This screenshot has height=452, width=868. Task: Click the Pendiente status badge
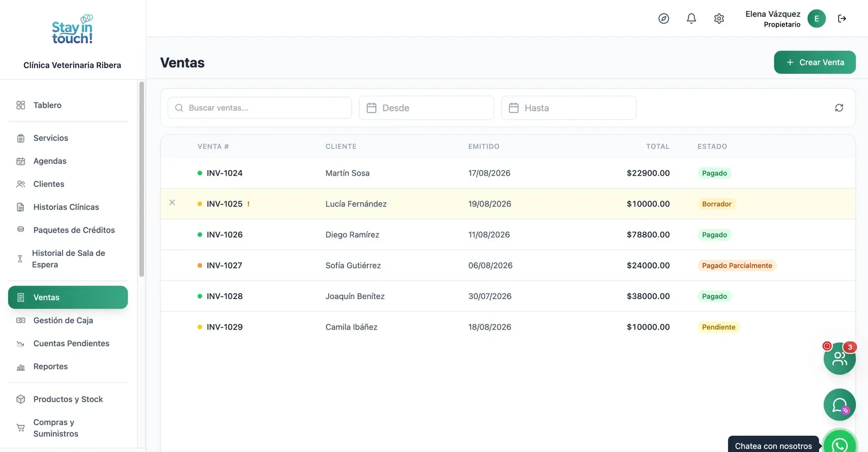click(719, 327)
